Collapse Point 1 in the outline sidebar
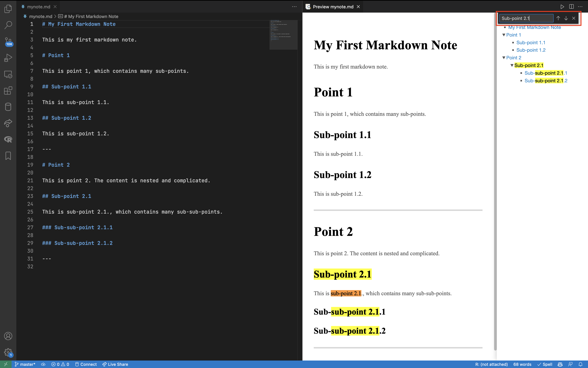Image resolution: width=588 pixels, height=368 pixels. click(x=504, y=35)
